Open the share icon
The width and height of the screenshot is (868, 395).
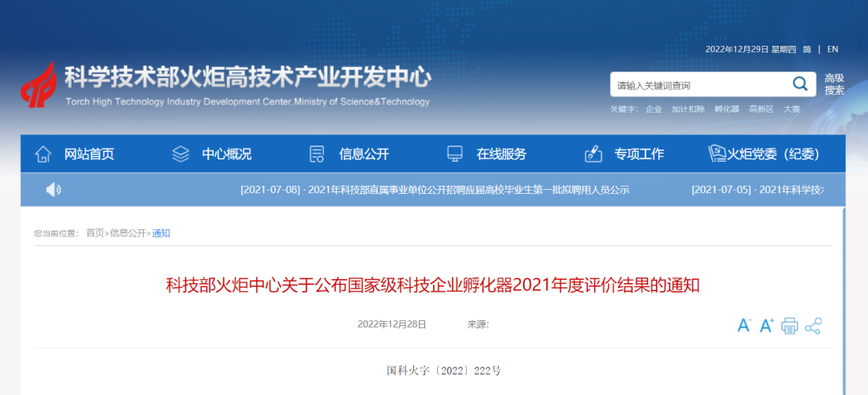[x=813, y=327]
